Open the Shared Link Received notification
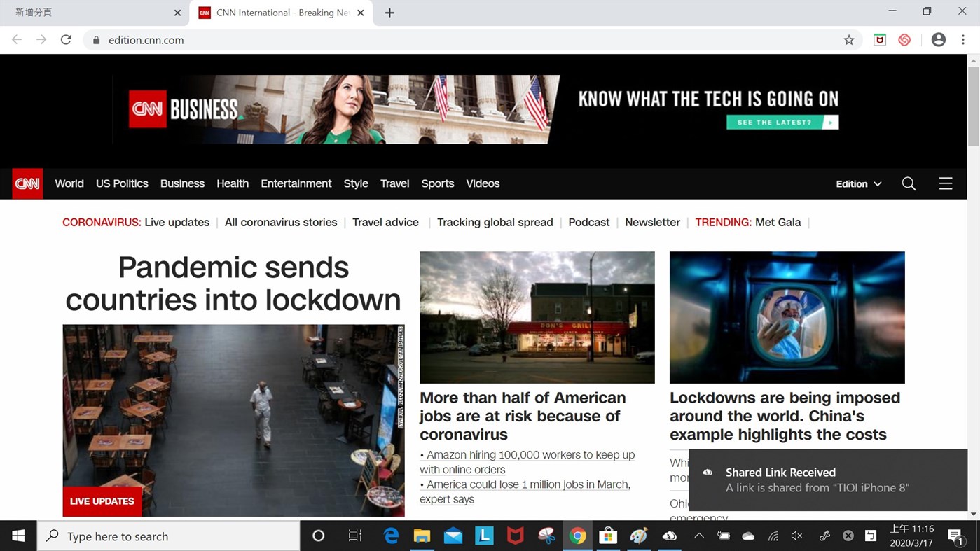Screen dimensions: 980x551 click(828, 480)
